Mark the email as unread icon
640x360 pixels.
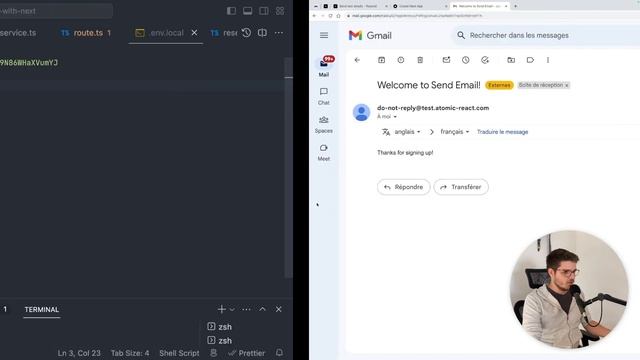447,60
